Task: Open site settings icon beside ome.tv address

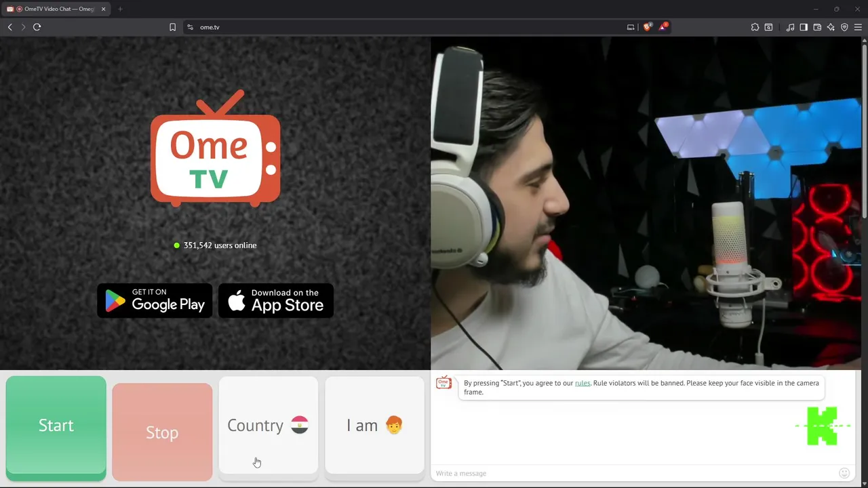Action: [190, 27]
